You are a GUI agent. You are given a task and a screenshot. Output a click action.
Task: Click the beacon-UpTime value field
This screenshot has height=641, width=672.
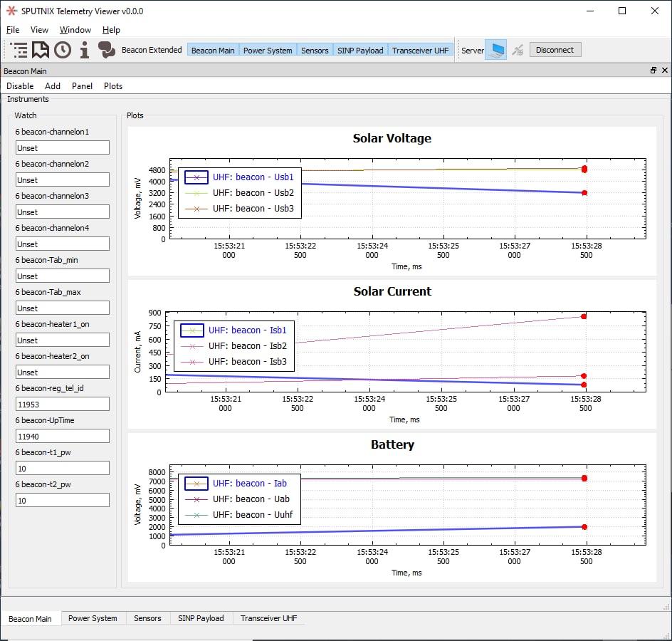pos(63,436)
